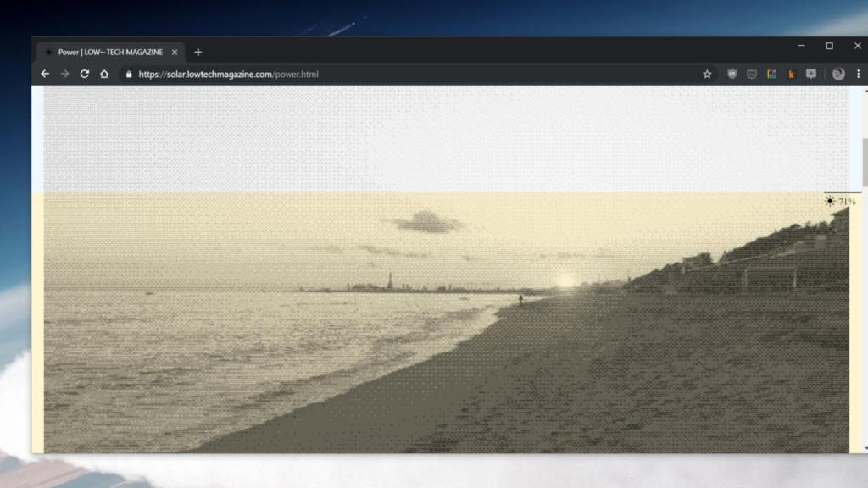Open the Chrome profile avatar

(838, 74)
